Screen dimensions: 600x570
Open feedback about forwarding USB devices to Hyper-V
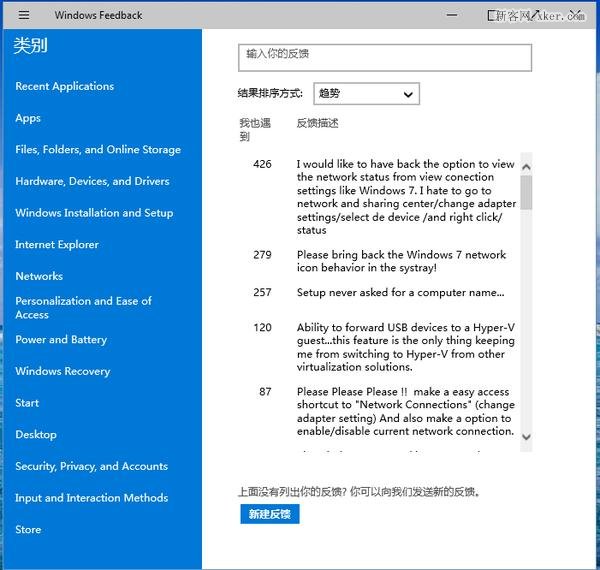pyautogui.click(x=406, y=347)
